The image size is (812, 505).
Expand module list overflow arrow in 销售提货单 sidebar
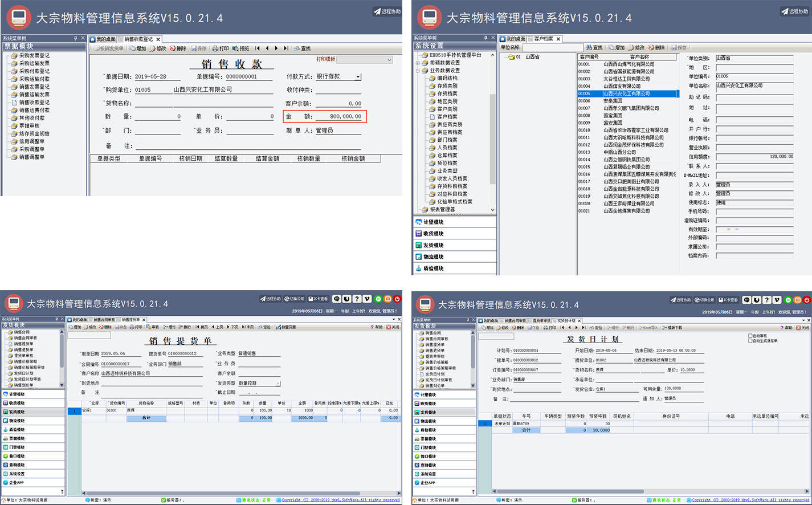(62, 491)
